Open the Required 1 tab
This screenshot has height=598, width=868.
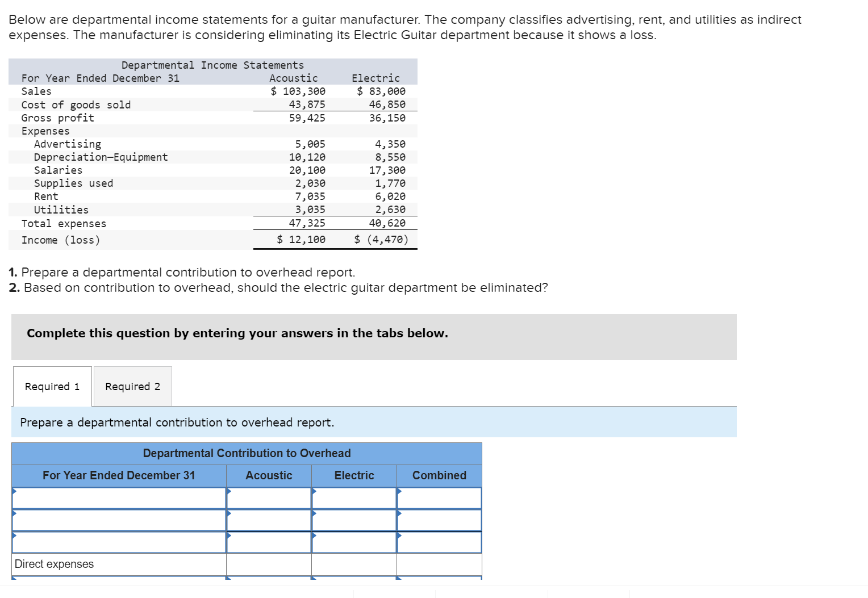(x=52, y=386)
